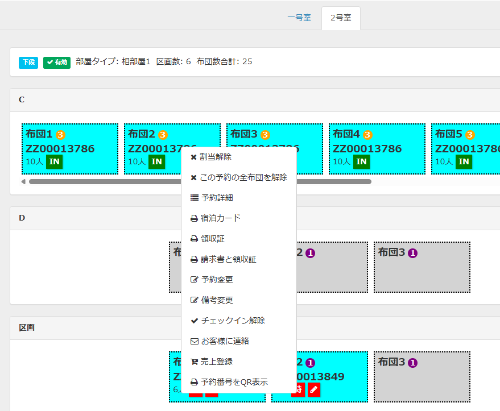Click orange badge 3 on 布団1
Screen dimensions: 500x411
[60, 135]
